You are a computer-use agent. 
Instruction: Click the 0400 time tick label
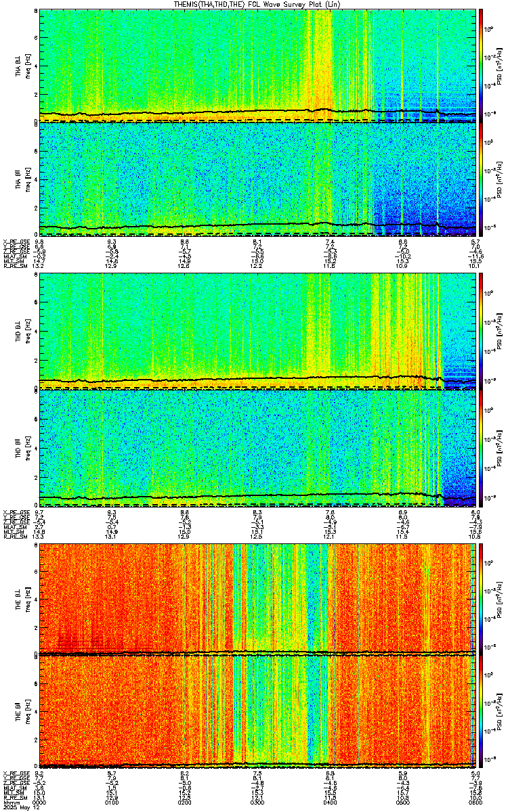331,802
